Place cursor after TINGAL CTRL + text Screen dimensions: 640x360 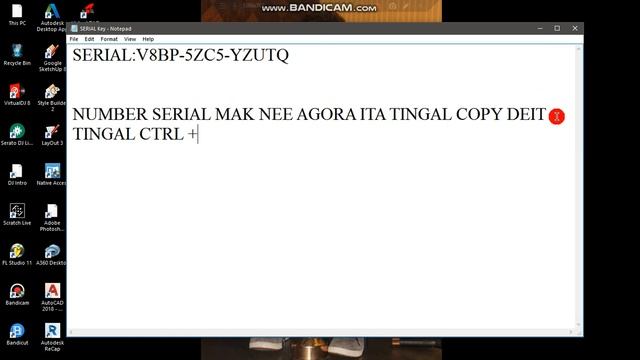198,134
